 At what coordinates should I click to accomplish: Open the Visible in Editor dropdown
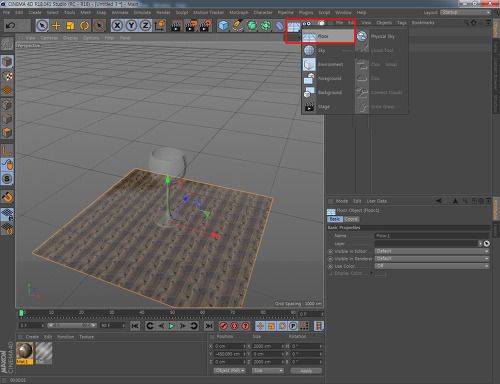[x=432, y=251]
